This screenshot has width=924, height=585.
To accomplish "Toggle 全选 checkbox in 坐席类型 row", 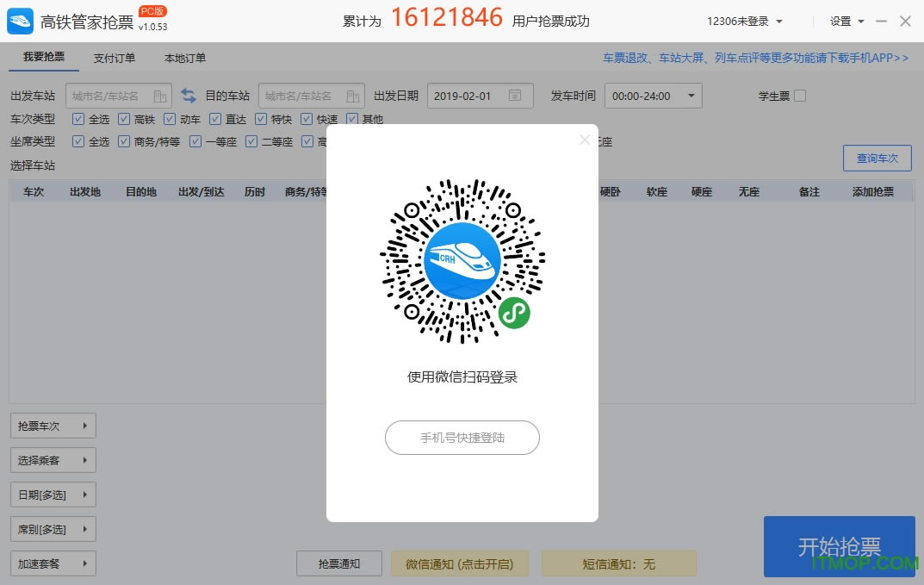I will [78, 141].
